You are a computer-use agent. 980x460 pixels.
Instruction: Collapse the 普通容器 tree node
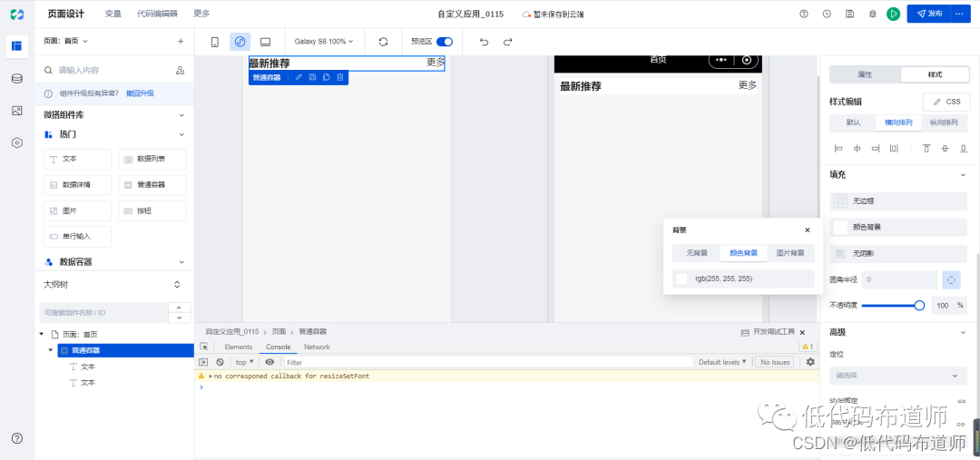[51, 350]
